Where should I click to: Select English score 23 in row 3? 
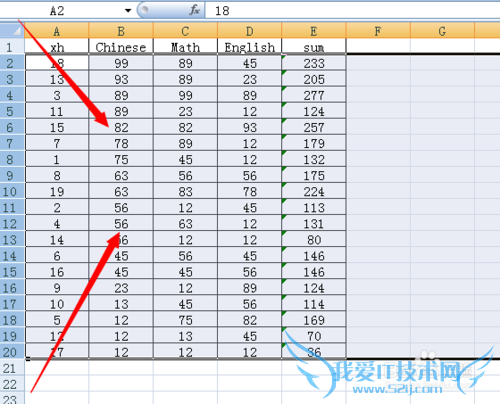coord(250,79)
